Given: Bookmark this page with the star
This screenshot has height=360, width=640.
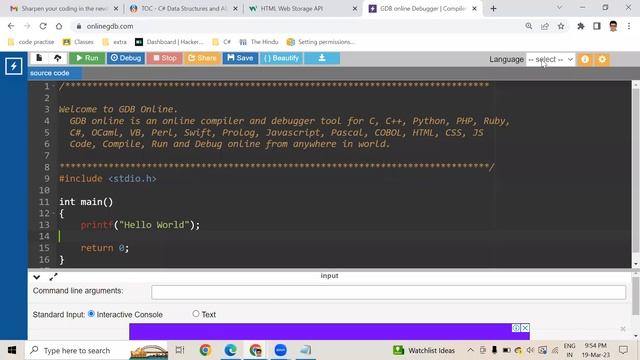Looking at the screenshot, I should (x=561, y=26).
